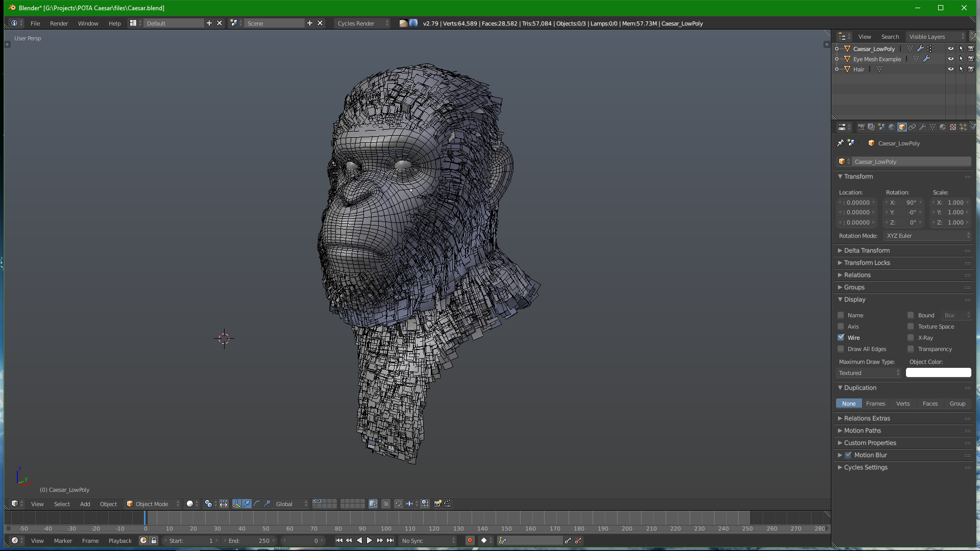Open the Modifiers tab (wrench icon)
Image resolution: width=980 pixels, height=551 pixels.
pos(922,127)
